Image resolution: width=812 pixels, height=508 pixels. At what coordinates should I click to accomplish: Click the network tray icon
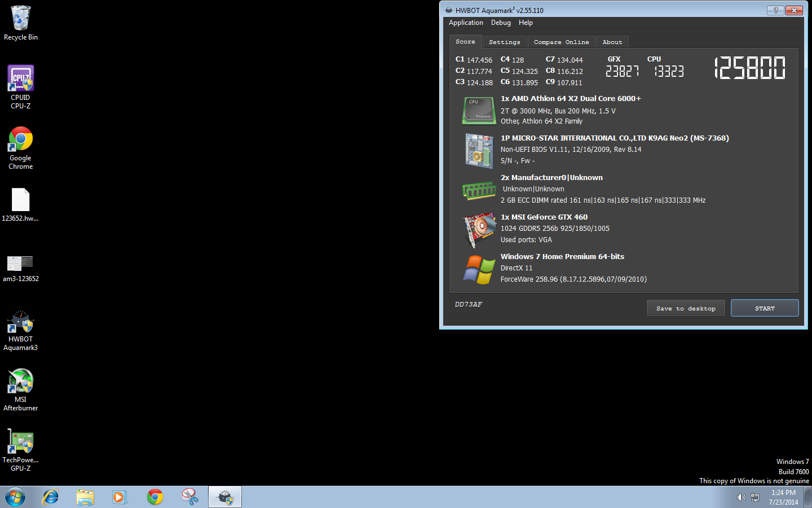coord(755,497)
